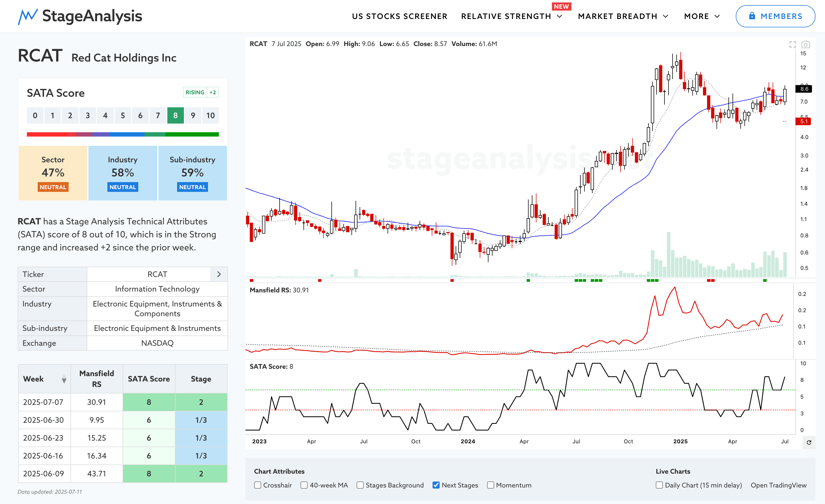Screen dimensions: 825x504
Task: Click the Information Technology sector value
Action: pos(157,289)
